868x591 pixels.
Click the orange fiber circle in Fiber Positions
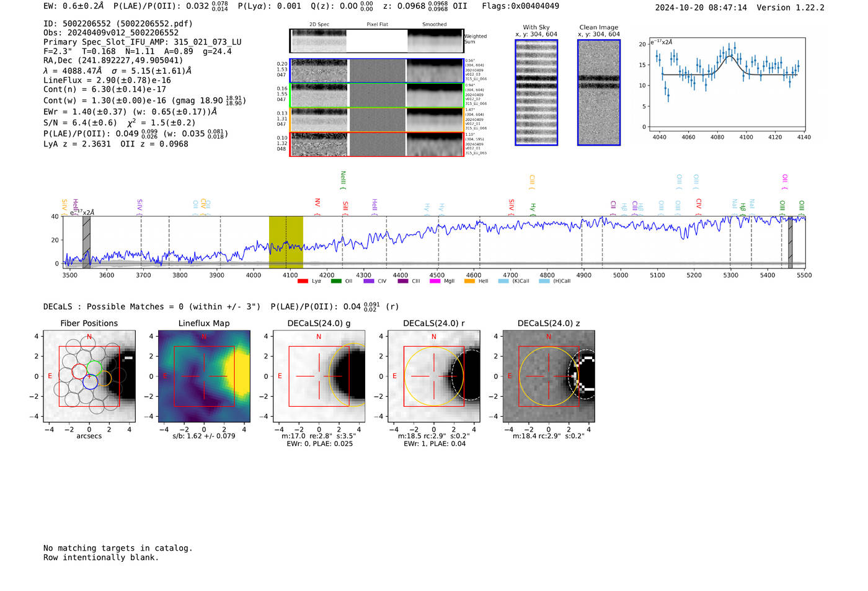(104, 378)
